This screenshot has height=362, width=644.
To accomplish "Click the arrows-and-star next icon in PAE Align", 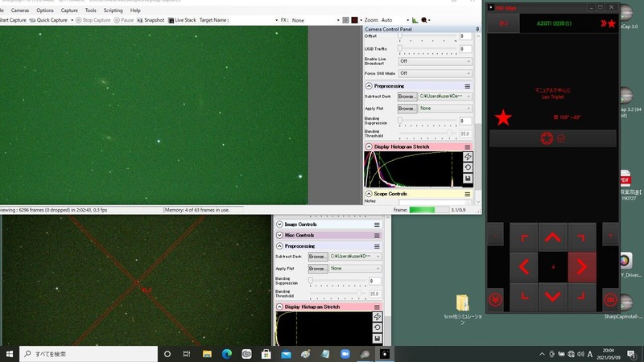I will pos(608,23).
